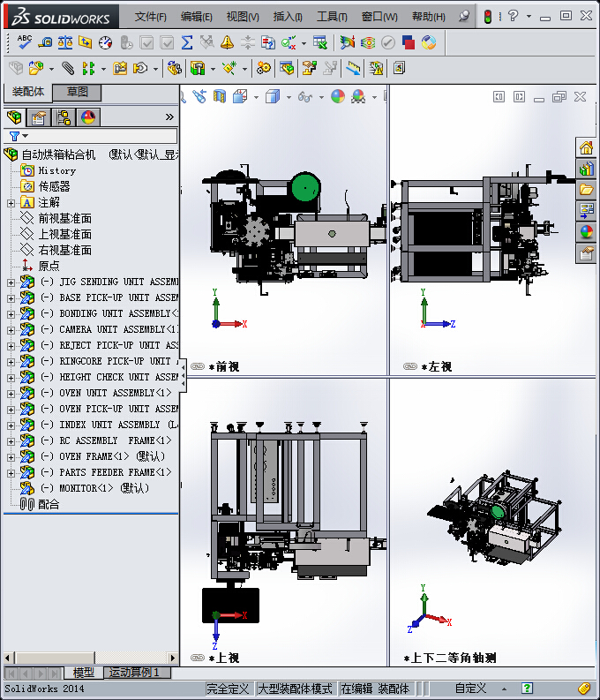Switch to the 运动算例1 tab
The width and height of the screenshot is (600, 700).
[x=134, y=673]
